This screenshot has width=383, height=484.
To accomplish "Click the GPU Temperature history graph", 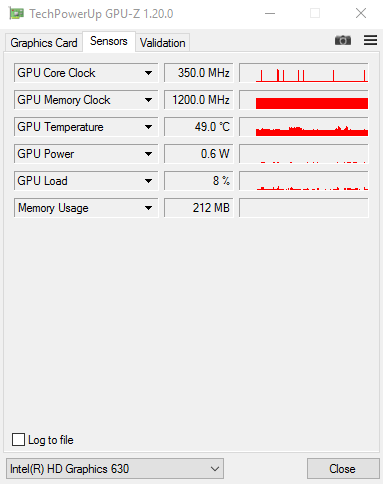I will (304, 127).
